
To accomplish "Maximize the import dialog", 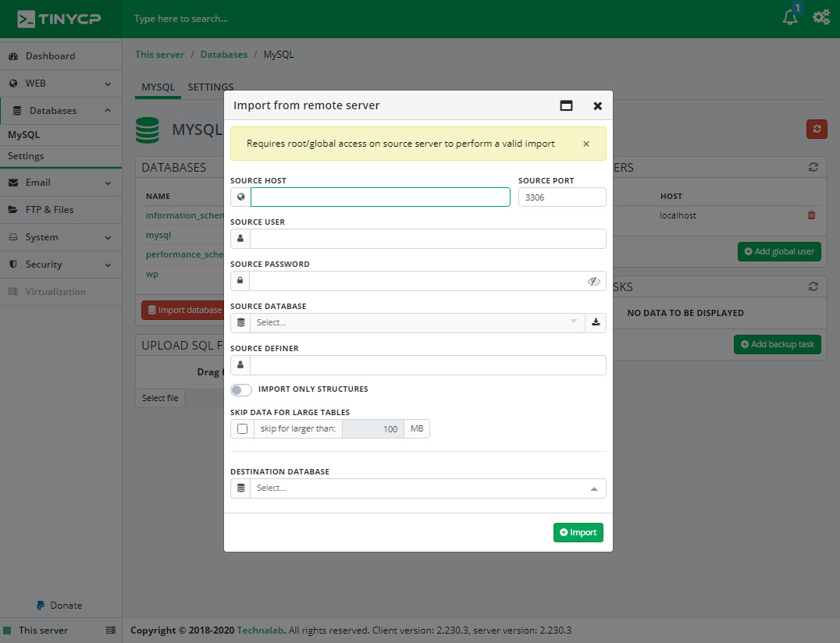I will coord(566,105).
